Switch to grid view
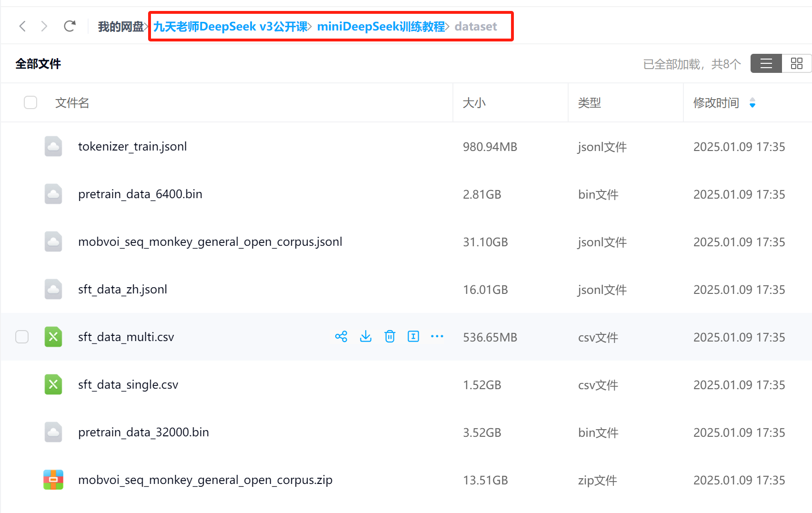This screenshot has height=513, width=812. [x=796, y=63]
